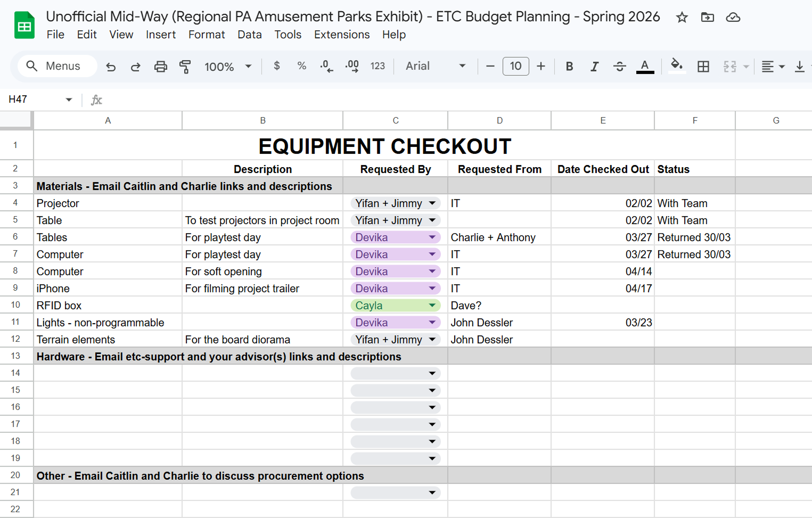Click the move to folder icon
The width and height of the screenshot is (812, 518).
[x=707, y=18]
